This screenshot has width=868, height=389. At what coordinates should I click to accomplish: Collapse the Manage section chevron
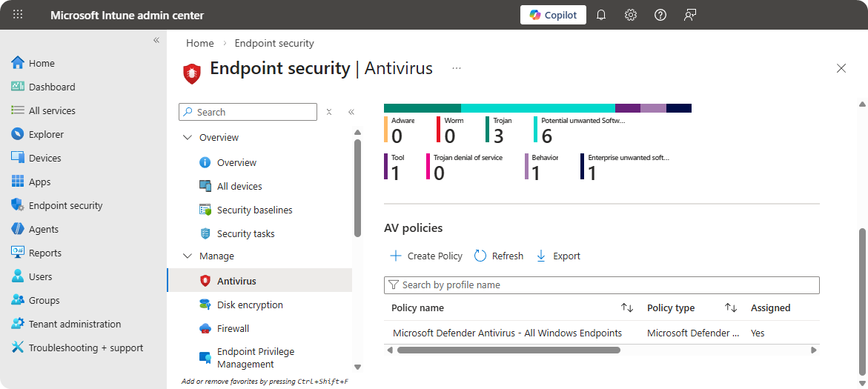186,256
